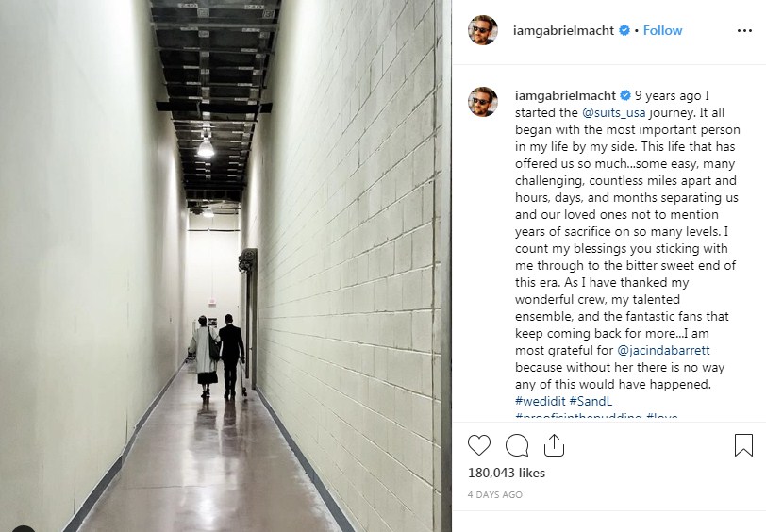Viewport: 766px width, 532px height.
Task: Save the post with the bookmark icon
Action: (x=743, y=445)
